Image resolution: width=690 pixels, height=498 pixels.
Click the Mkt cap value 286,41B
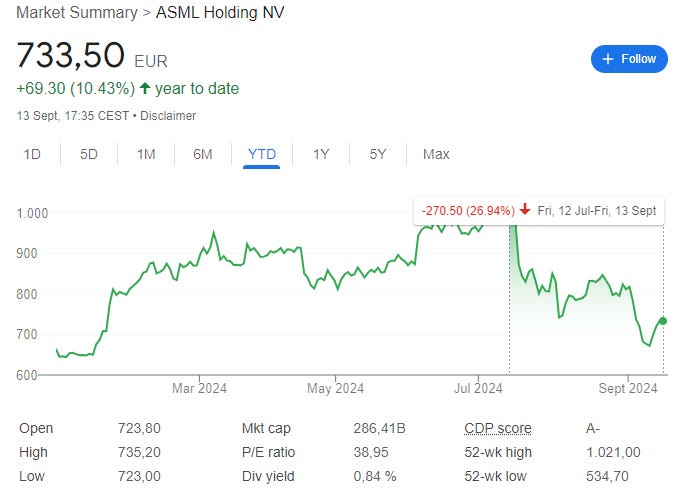[379, 428]
